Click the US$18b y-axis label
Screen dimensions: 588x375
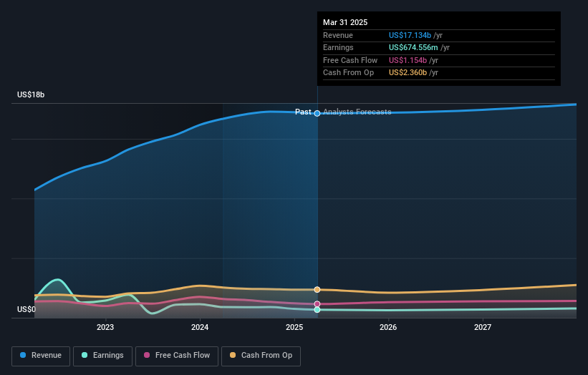[31, 94]
